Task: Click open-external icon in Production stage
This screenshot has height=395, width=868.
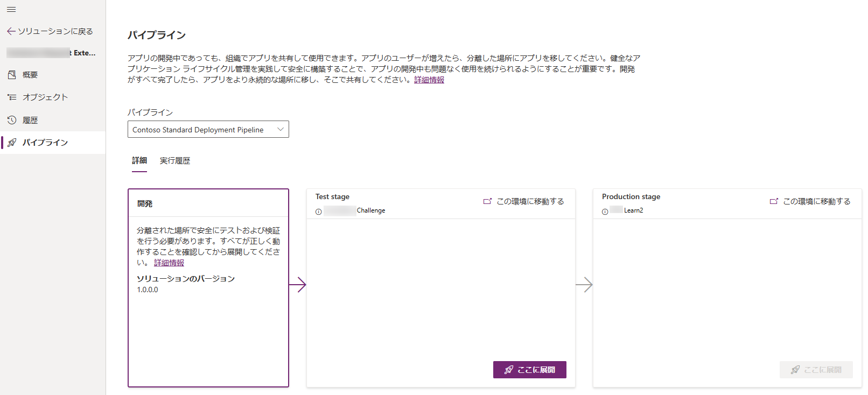Action: tap(774, 201)
